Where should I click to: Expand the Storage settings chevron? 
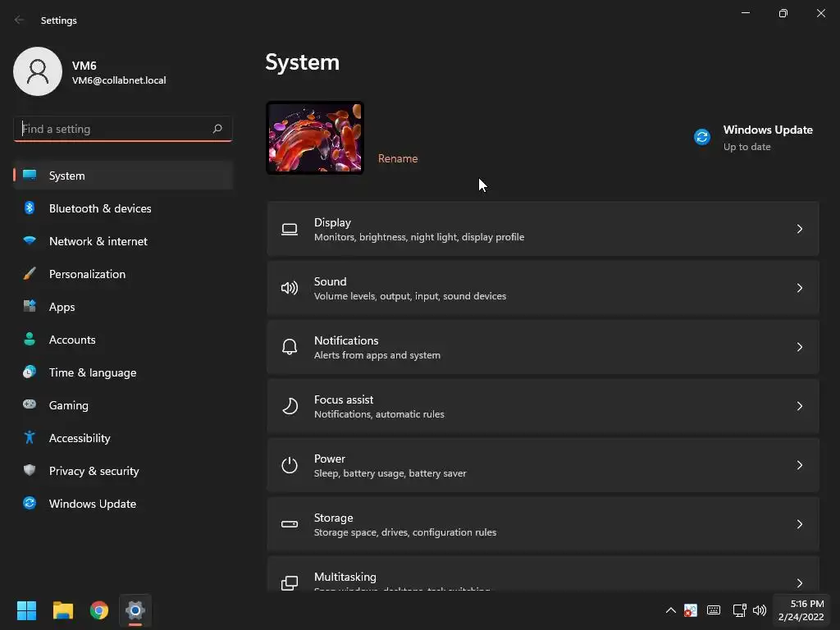(799, 524)
